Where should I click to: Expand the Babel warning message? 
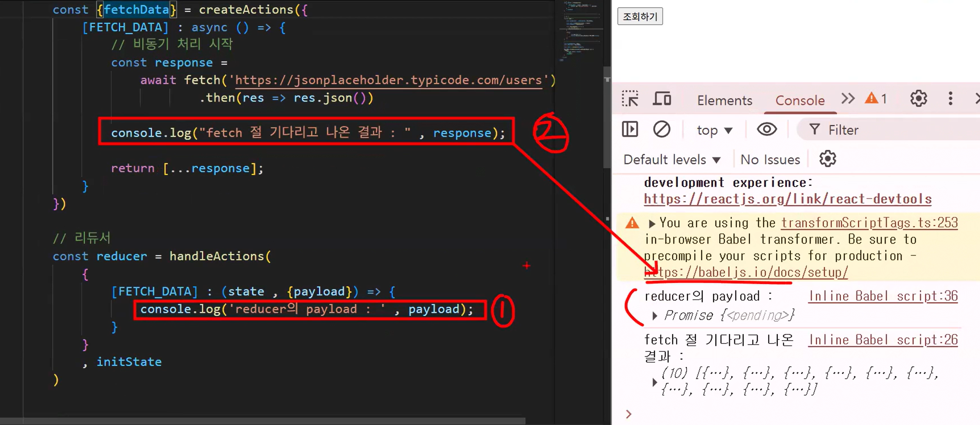click(652, 223)
